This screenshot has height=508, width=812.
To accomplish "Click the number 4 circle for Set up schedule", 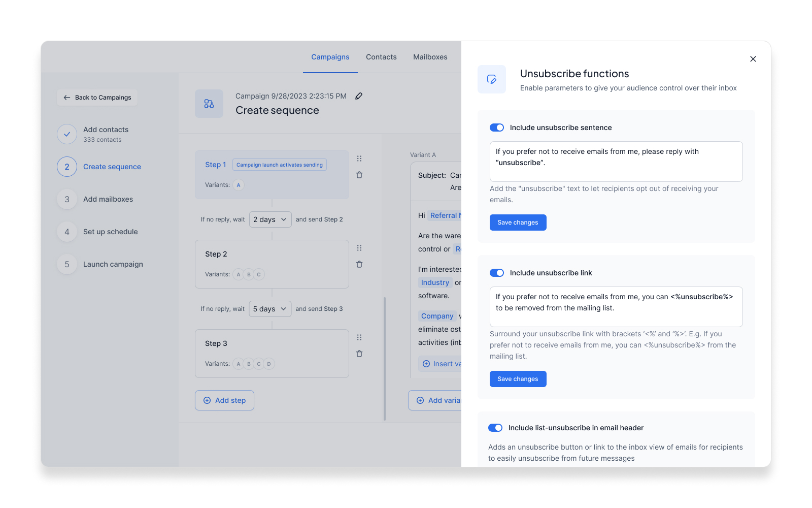I will [x=67, y=232].
